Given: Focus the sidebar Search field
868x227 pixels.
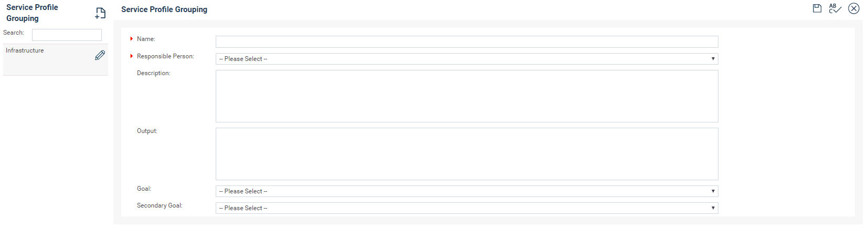Looking at the screenshot, I should point(67,35).
